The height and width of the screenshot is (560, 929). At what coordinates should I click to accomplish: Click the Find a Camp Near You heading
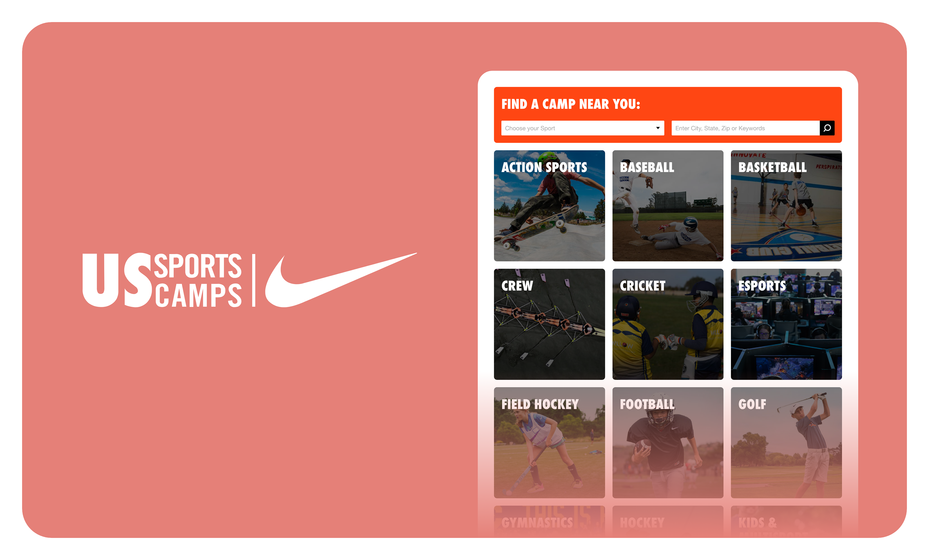point(570,104)
